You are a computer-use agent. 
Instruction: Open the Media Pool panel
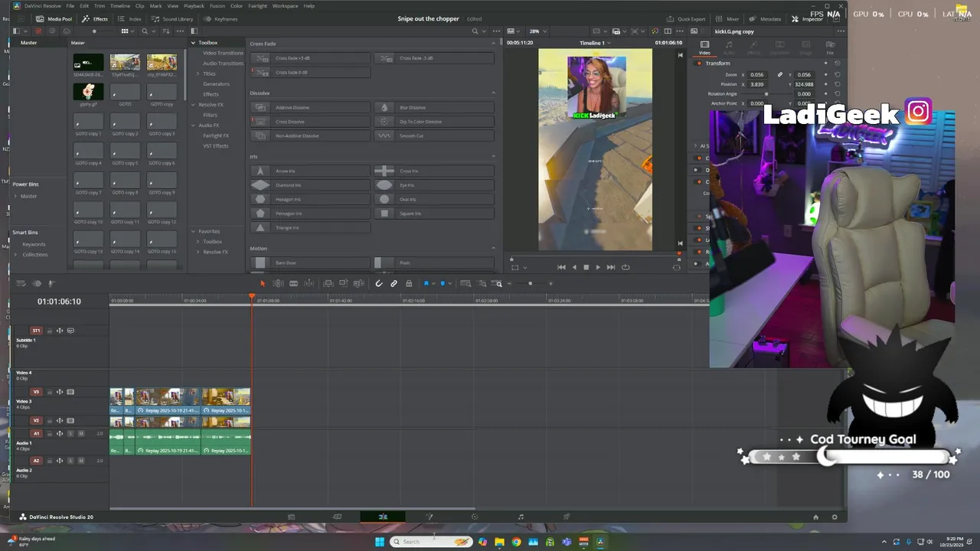[x=54, y=18]
